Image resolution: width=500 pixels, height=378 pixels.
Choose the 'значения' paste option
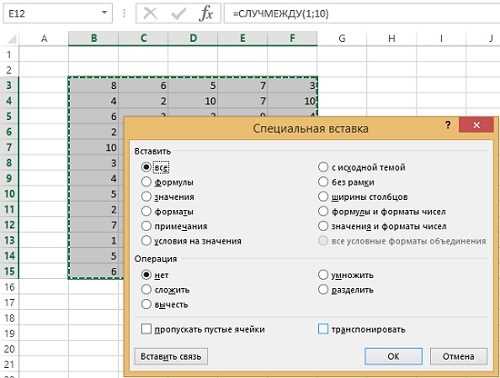146,197
